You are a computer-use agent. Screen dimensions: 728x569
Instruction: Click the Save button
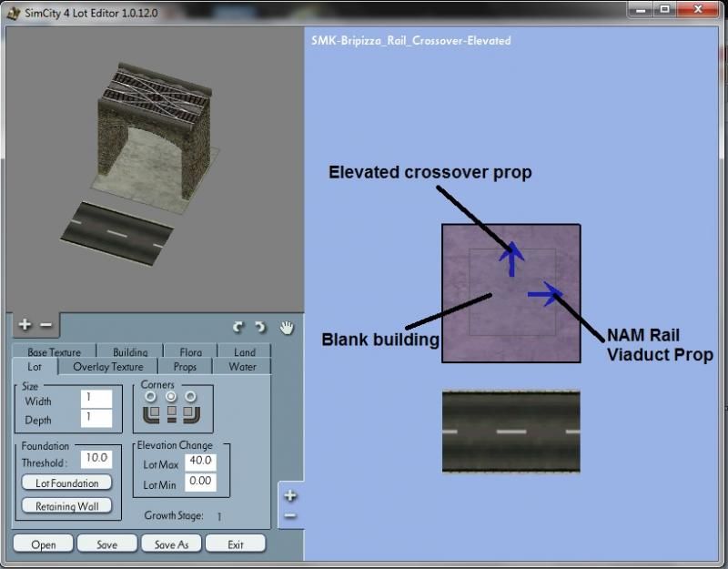[x=107, y=544]
